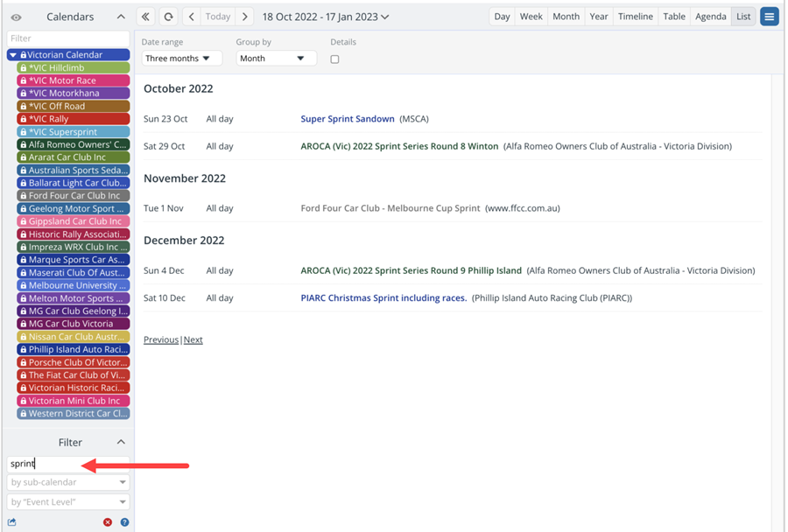Toggle Ararat Car Club Inc calendar
The height and width of the screenshot is (532, 788).
[x=74, y=157]
